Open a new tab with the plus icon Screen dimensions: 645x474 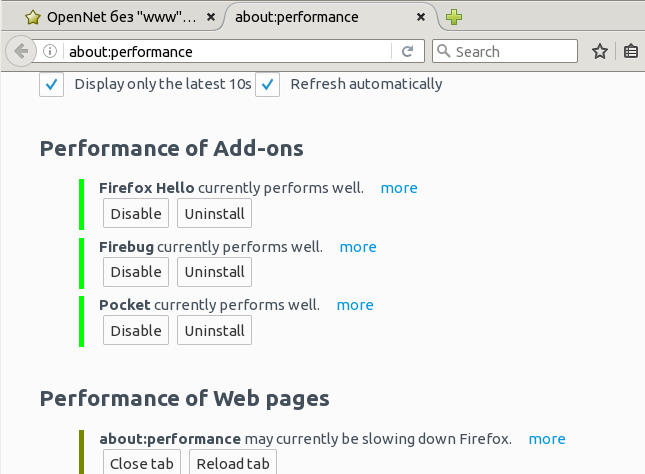click(x=454, y=17)
